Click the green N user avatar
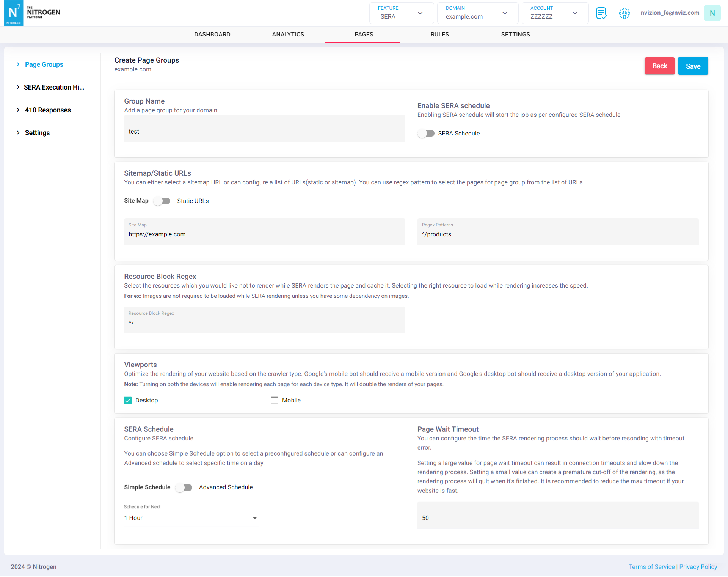Viewport: 728px width, 577px height. tap(712, 13)
